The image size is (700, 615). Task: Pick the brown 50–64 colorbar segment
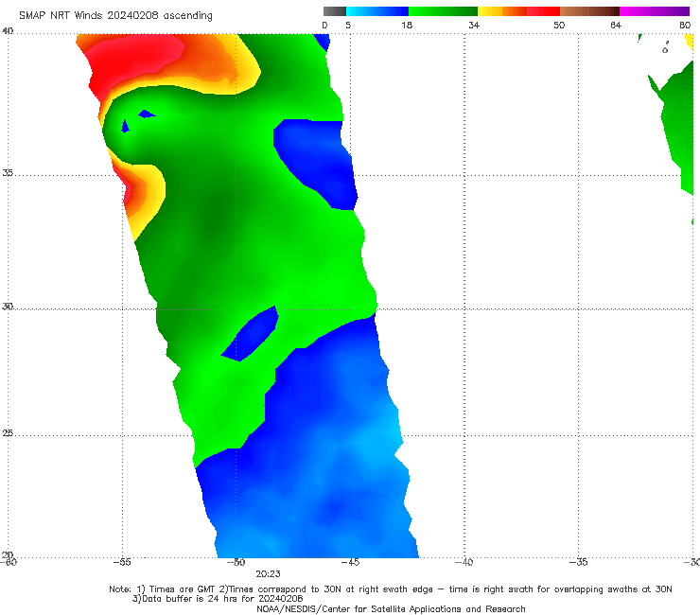click(x=589, y=11)
